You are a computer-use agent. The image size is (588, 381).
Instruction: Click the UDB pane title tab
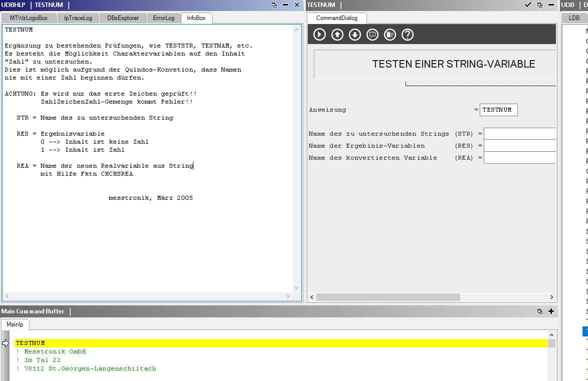coord(568,5)
